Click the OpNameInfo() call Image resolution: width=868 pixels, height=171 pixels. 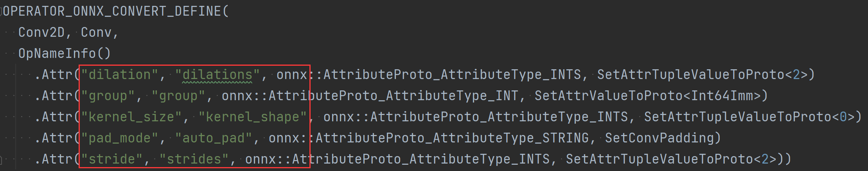[x=65, y=54]
